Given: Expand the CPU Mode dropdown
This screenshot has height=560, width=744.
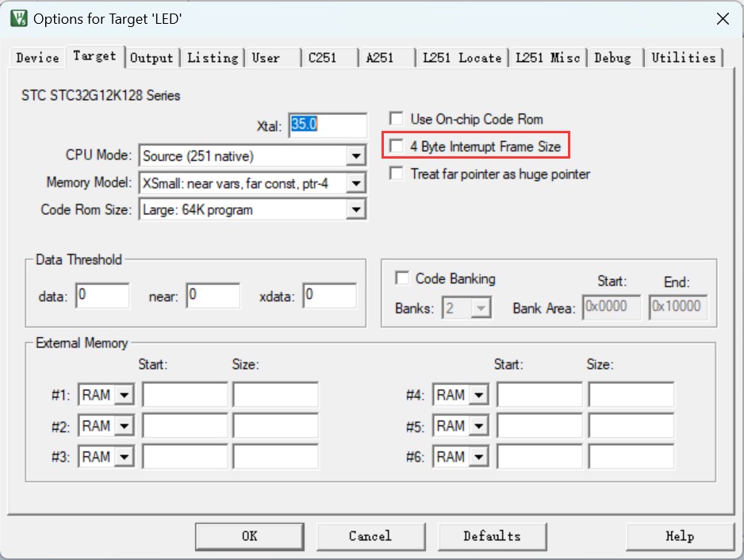Looking at the screenshot, I should click(x=356, y=155).
